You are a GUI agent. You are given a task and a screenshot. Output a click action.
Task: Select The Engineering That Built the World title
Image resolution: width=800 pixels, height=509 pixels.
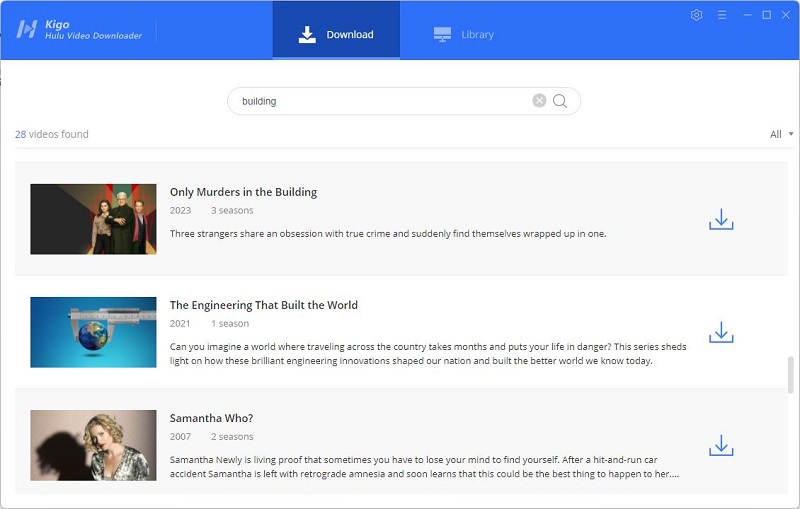(x=264, y=305)
